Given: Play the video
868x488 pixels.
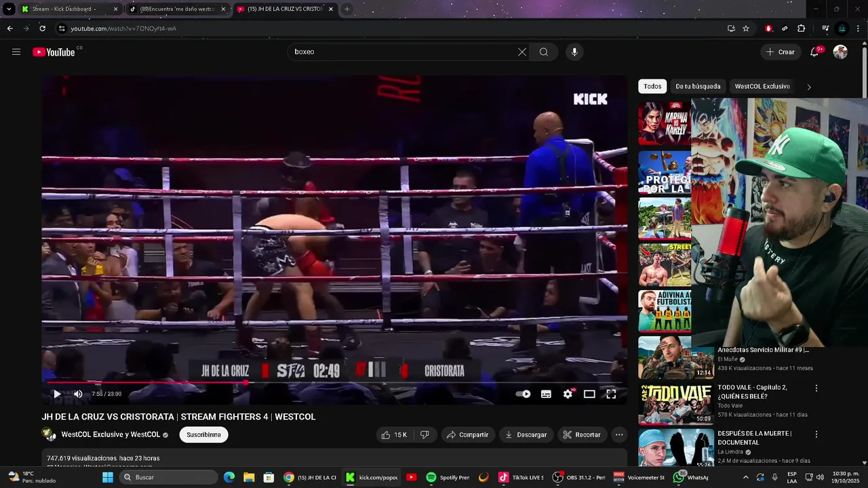Looking at the screenshot, I should [57, 394].
